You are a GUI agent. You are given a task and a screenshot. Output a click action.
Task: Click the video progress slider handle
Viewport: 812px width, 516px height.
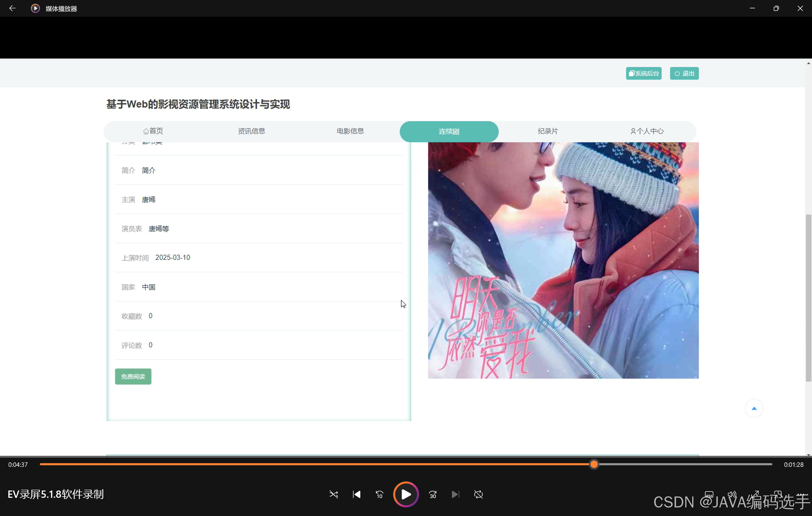[x=594, y=464]
